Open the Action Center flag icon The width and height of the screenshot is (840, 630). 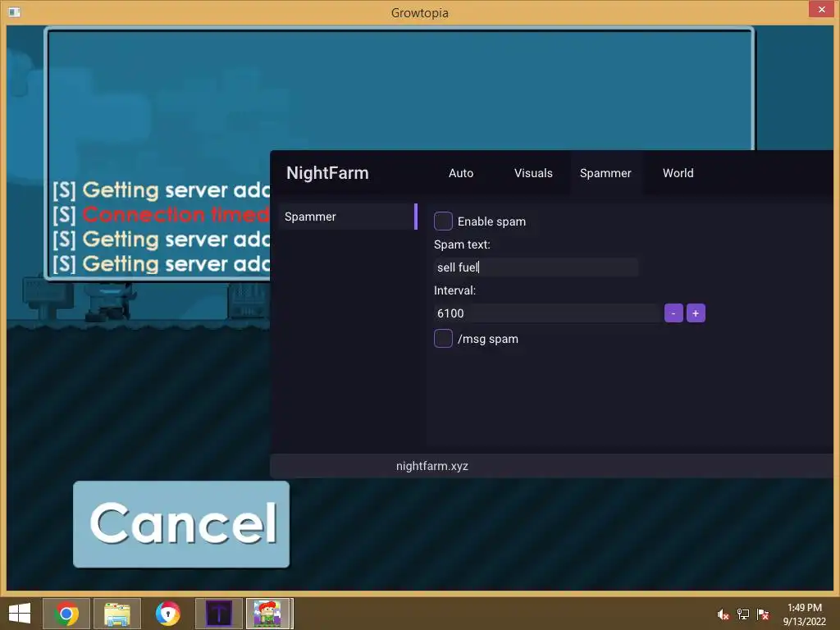(763, 614)
